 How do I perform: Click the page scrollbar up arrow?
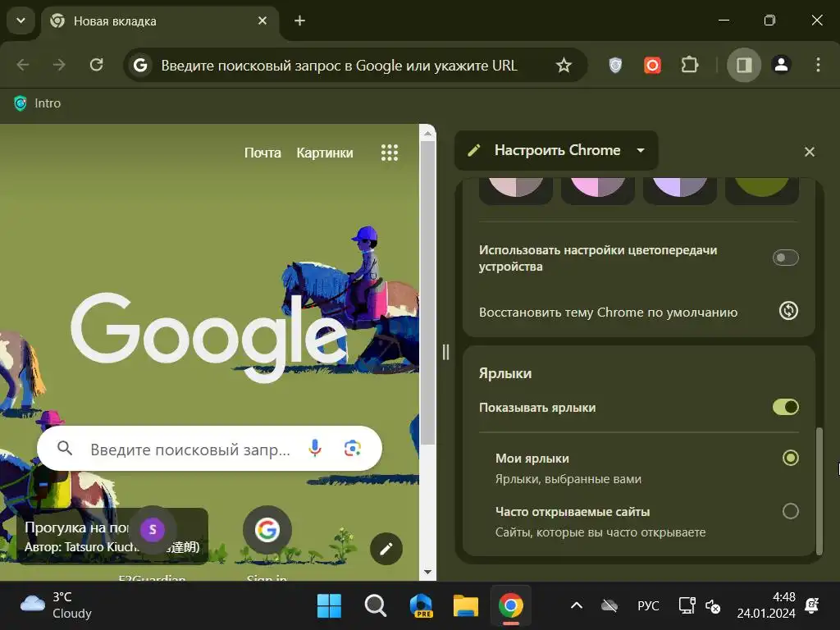(427, 132)
